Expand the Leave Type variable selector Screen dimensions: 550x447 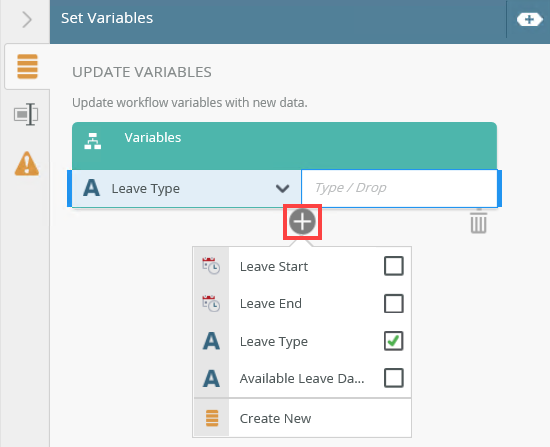coord(186,189)
